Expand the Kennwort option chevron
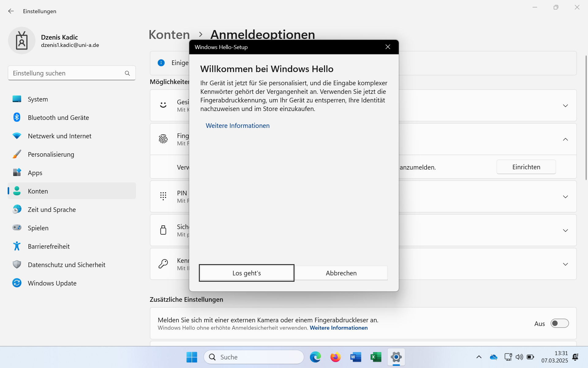588x368 pixels. (565, 264)
